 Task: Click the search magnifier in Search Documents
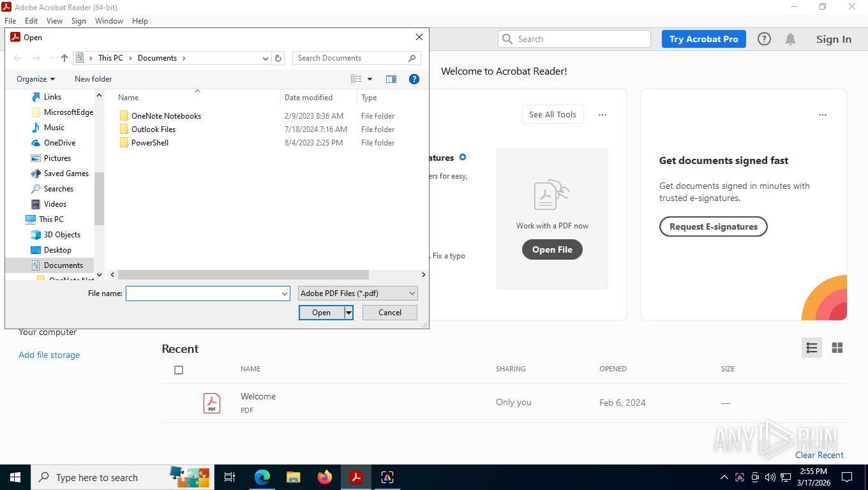(x=412, y=58)
